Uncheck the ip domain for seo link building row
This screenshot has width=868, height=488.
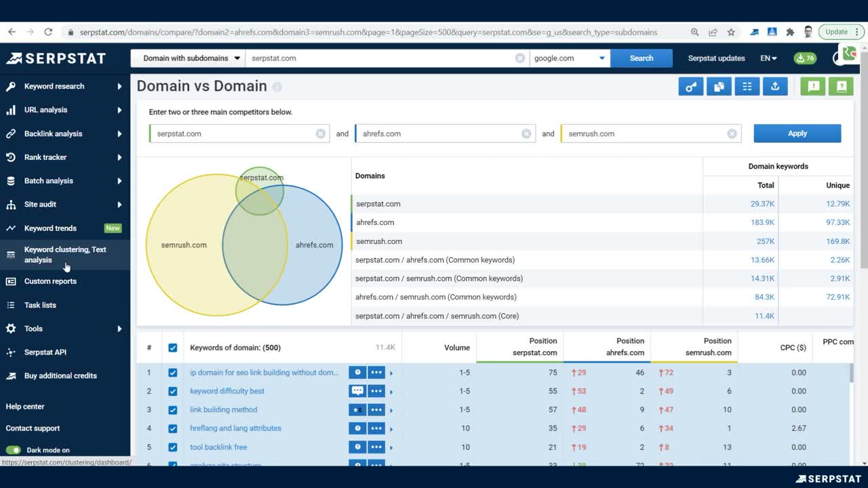click(173, 373)
